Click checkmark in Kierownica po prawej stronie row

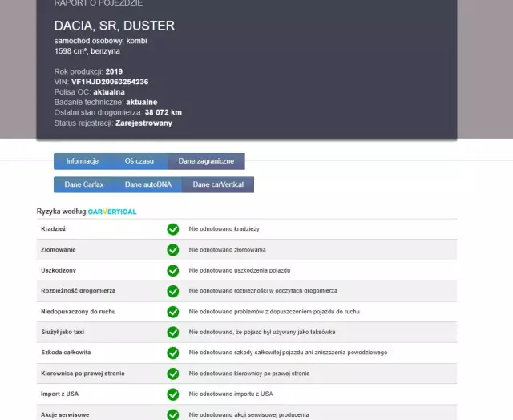173,374
